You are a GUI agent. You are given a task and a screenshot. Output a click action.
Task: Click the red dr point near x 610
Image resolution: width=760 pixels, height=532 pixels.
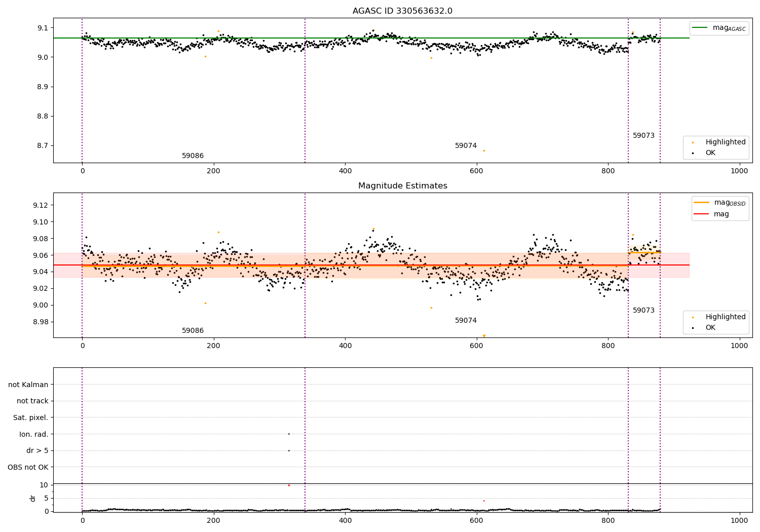click(x=484, y=501)
